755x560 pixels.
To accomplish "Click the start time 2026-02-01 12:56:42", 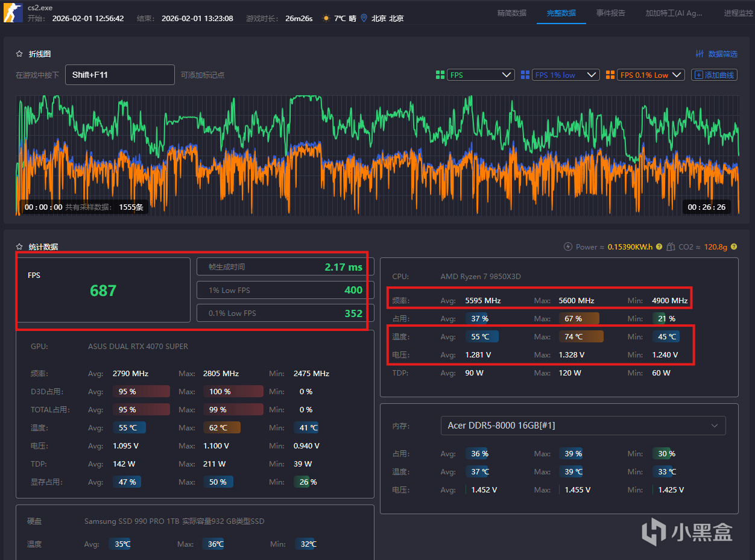I will [88, 18].
